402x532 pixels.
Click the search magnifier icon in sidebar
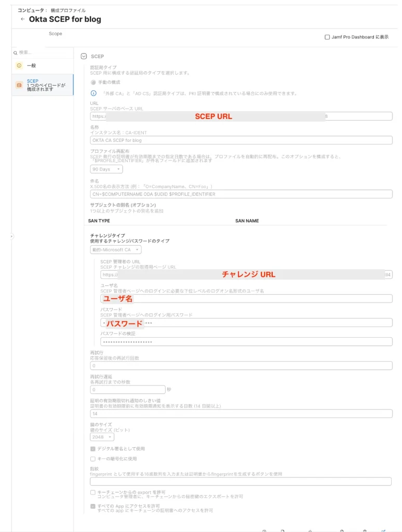click(x=16, y=52)
